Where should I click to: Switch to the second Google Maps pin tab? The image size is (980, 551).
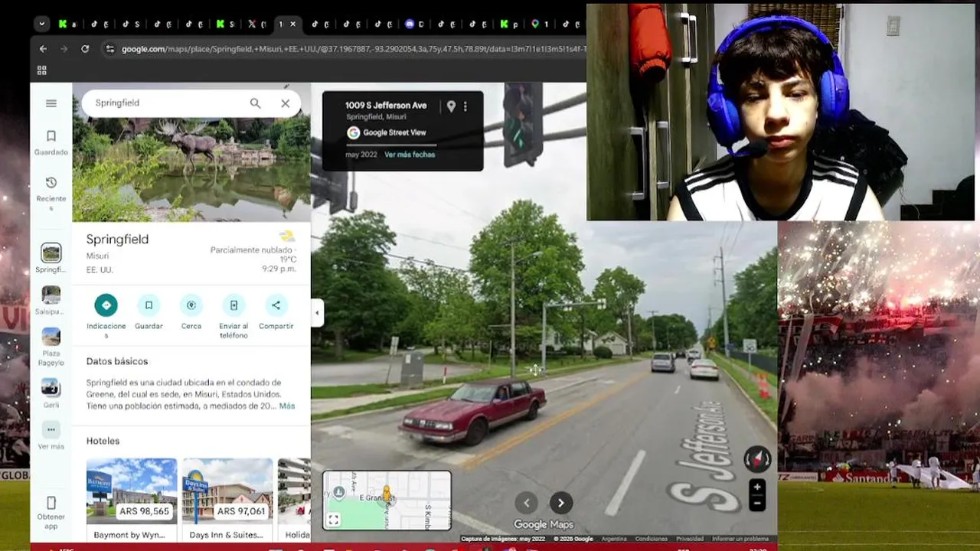point(540,24)
